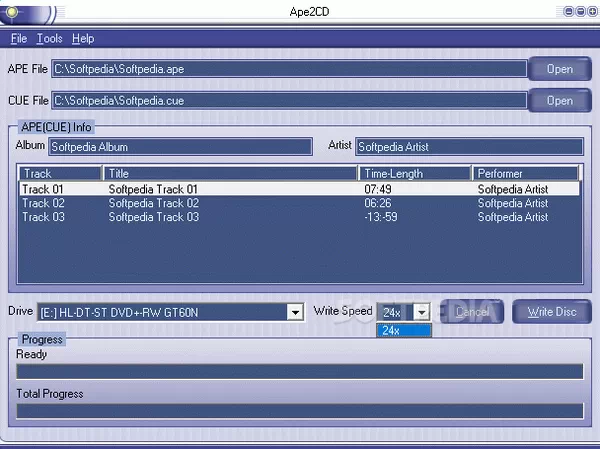Click the Artist text field

point(468,147)
